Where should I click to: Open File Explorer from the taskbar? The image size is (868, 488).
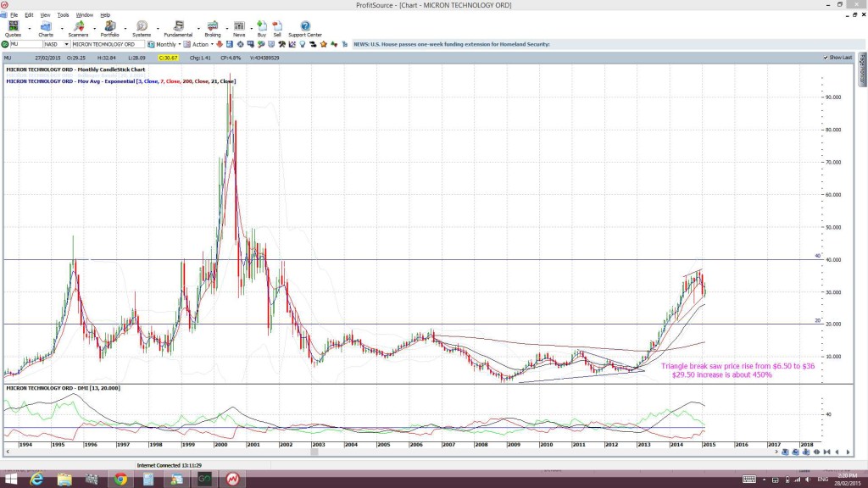64,480
